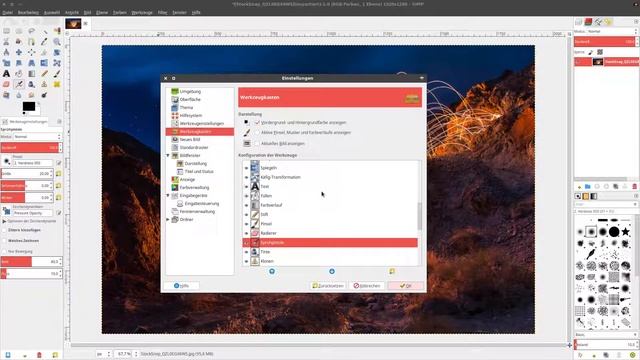Select the Flip tool in the toolbox

[44, 63]
